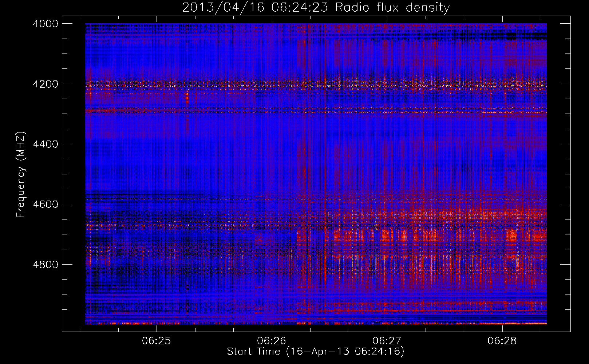The image size is (589, 364).
Task: Click the 'Frequency (MHZ)' axis title
Action: point(21,174)
